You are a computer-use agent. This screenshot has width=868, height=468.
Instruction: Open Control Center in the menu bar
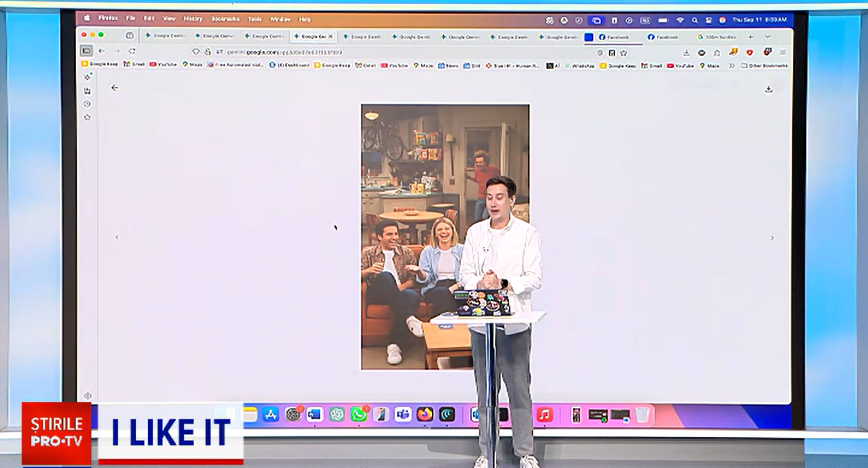tap(708, 20)
